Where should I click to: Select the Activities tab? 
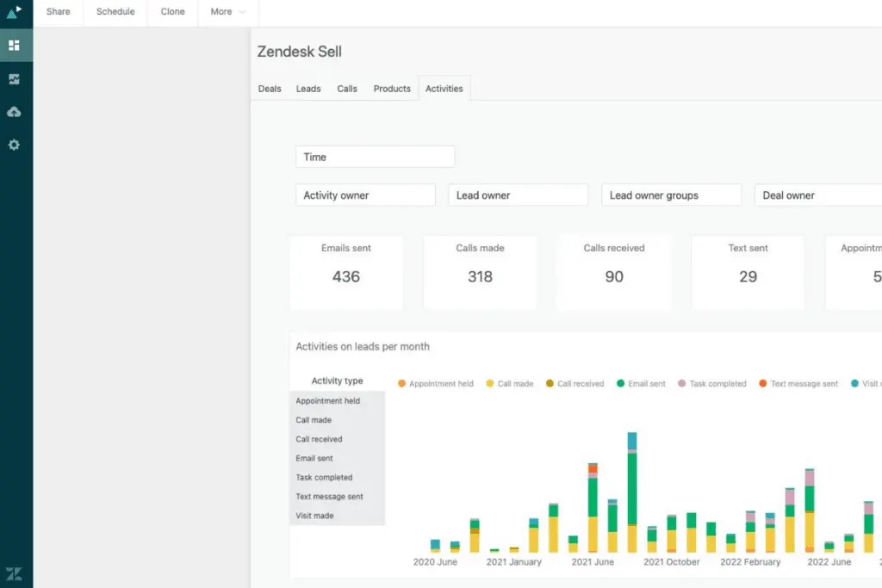point(444,89)
